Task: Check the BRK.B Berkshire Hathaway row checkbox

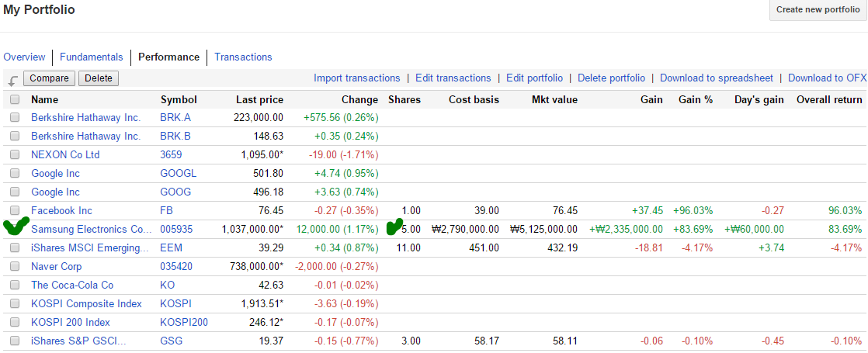Action: pos(15,136)
